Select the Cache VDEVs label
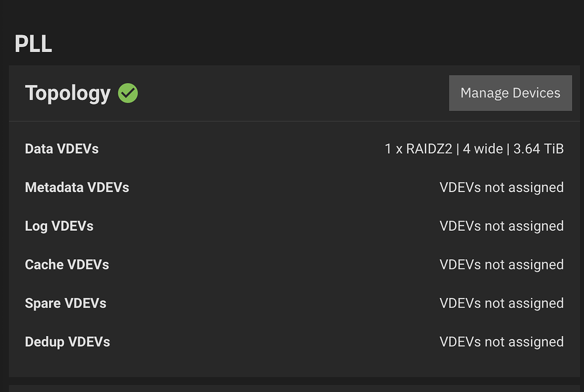The width and height of the screenshot is (584, 392). [x=67, y=265]
